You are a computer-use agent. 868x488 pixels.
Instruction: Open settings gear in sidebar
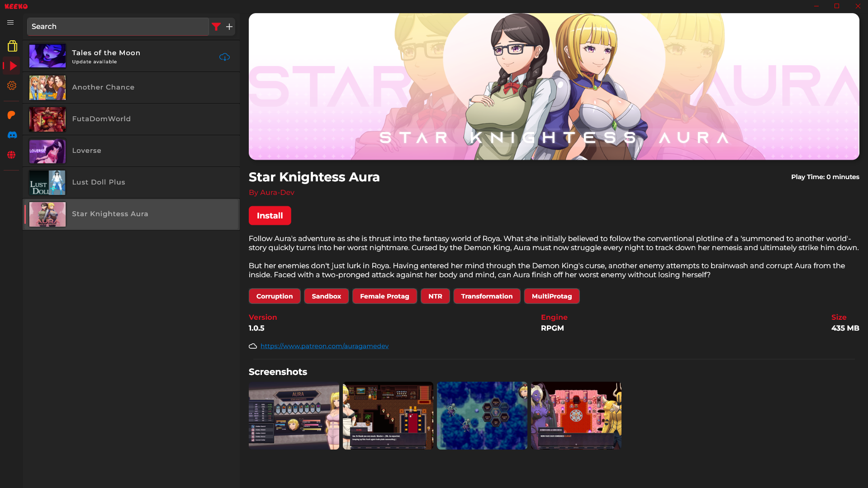click(12, 86)
